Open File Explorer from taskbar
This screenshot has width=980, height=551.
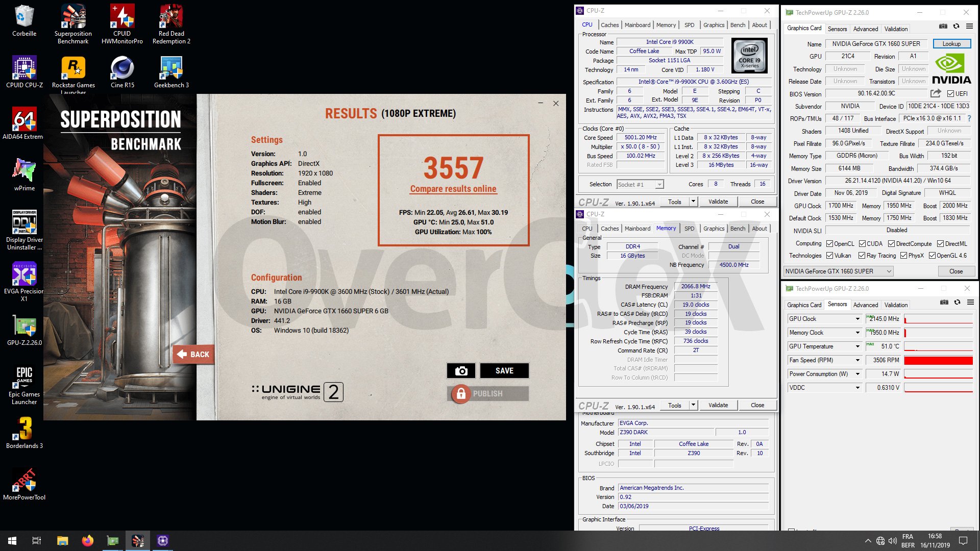tap(62, 541)
